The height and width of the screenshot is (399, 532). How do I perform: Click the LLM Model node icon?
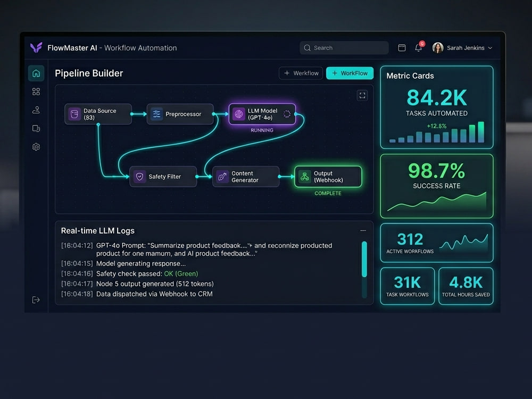(239, 114)
